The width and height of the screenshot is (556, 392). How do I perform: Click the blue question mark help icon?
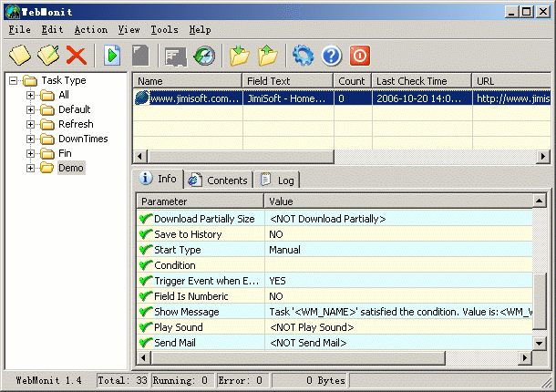coord(332,56)
